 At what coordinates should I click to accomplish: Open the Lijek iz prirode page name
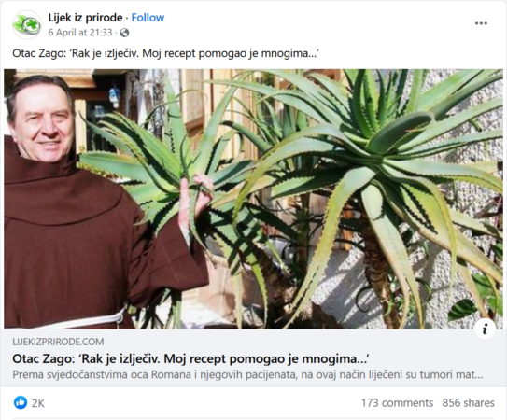[85, 18]
